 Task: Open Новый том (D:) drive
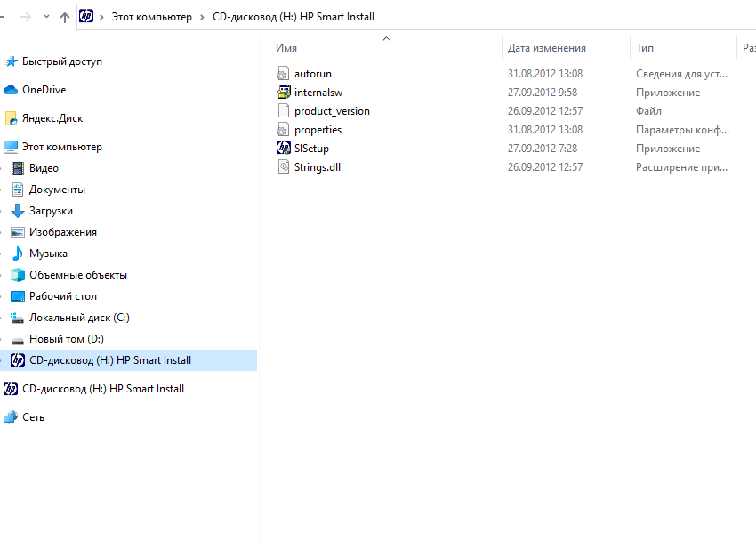coord(66,339)
